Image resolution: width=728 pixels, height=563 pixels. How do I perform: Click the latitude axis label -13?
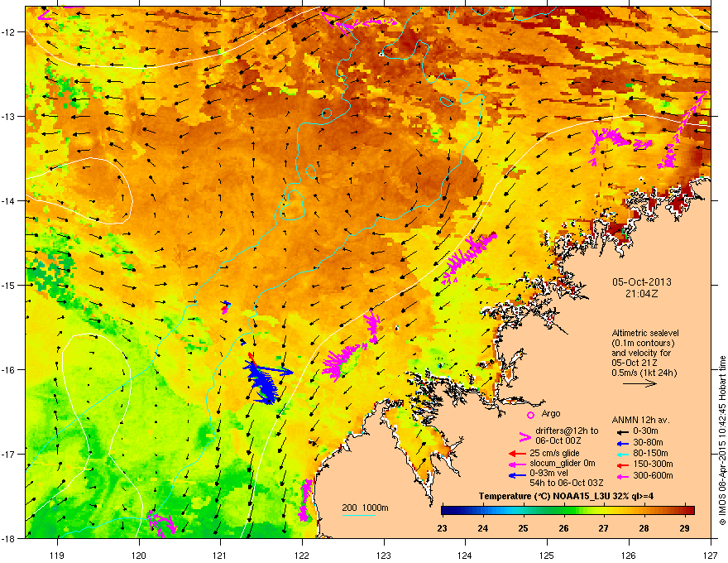tap(10, 116)
